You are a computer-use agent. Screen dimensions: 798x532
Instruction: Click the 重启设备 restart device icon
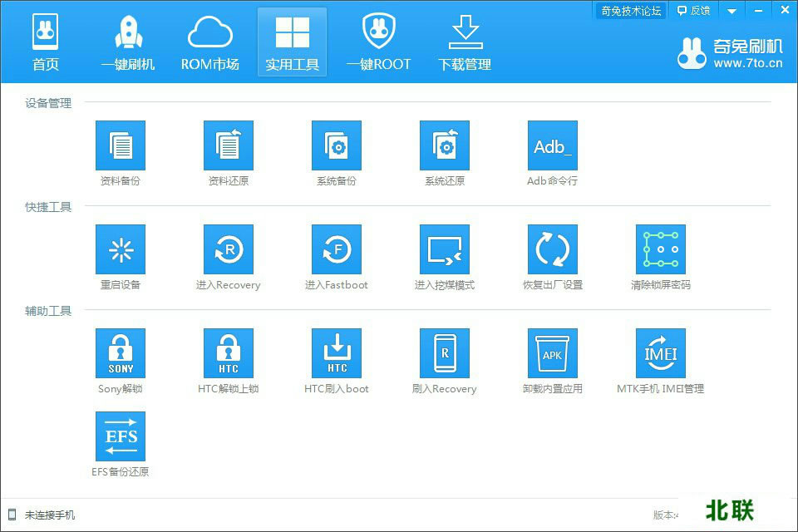coord(121,248)
